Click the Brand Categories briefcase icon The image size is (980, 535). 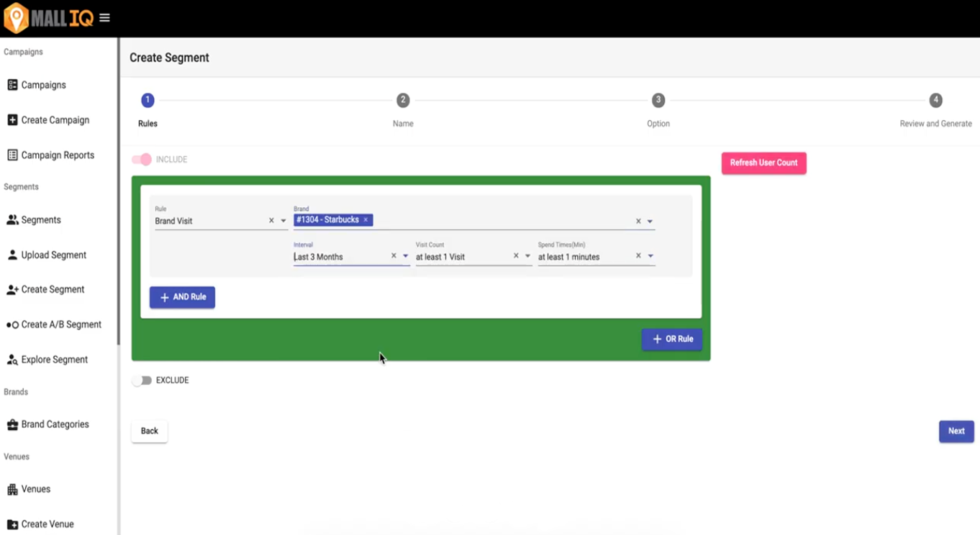click(12, 424)
